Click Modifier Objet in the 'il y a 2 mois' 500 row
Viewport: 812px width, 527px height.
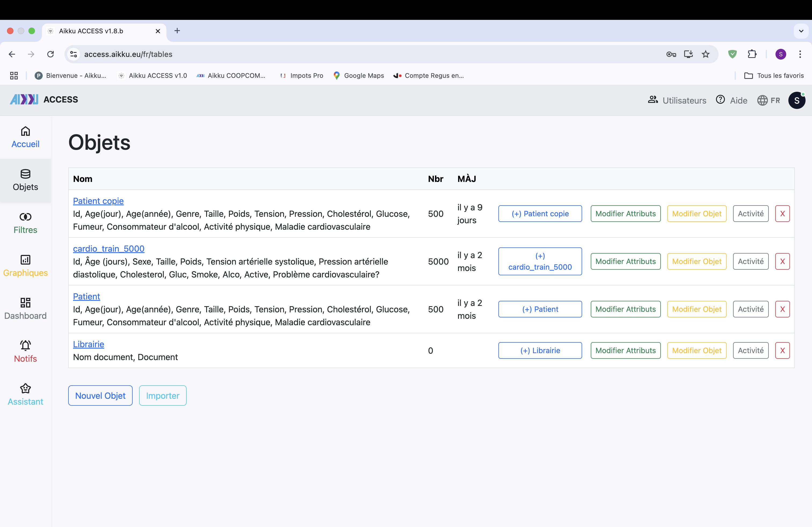click(697, 309)
